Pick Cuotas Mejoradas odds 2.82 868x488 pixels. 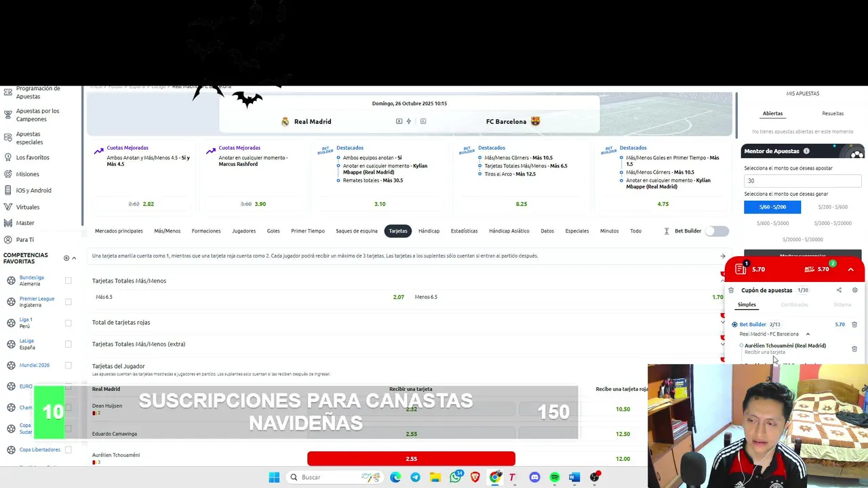141,204
